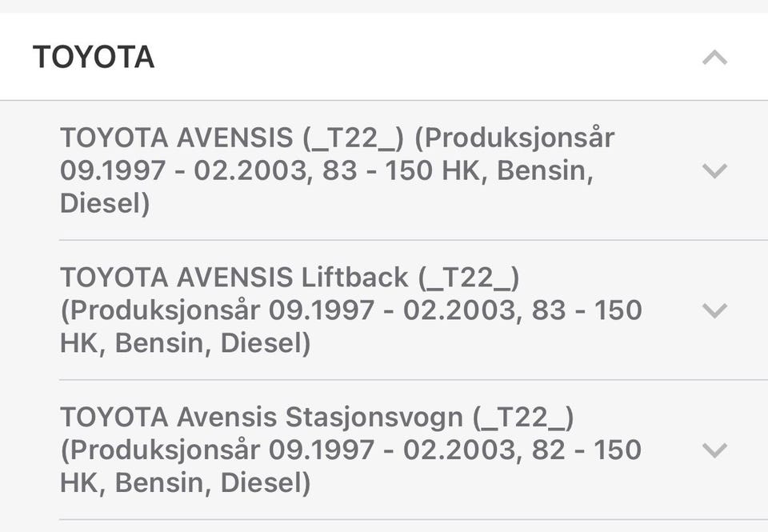Click the Liftback row's (_T22_) model code
Screen dimensions: 768x532
(x=469, y=278)
